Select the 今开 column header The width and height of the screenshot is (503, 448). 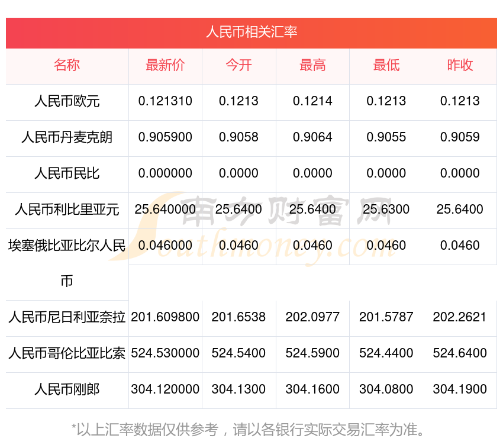pyautogui.click(x=238, y=65)
